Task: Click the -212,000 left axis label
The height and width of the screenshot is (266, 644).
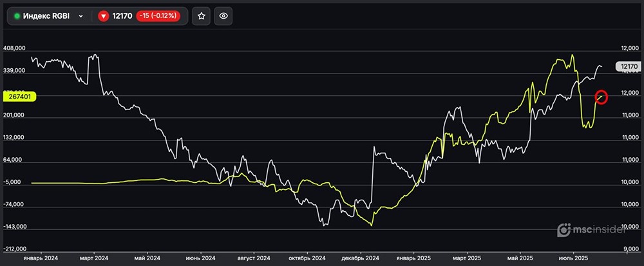Action: tap(14, 249)
